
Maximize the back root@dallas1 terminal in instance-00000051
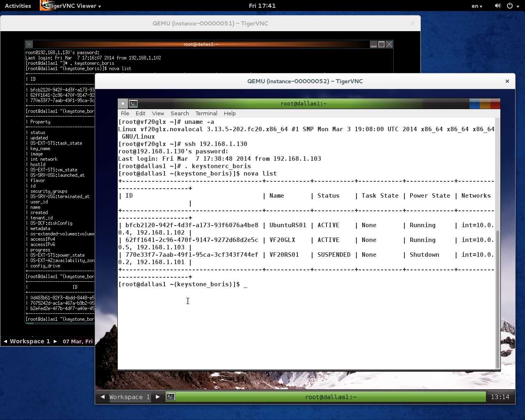[381, 44]
